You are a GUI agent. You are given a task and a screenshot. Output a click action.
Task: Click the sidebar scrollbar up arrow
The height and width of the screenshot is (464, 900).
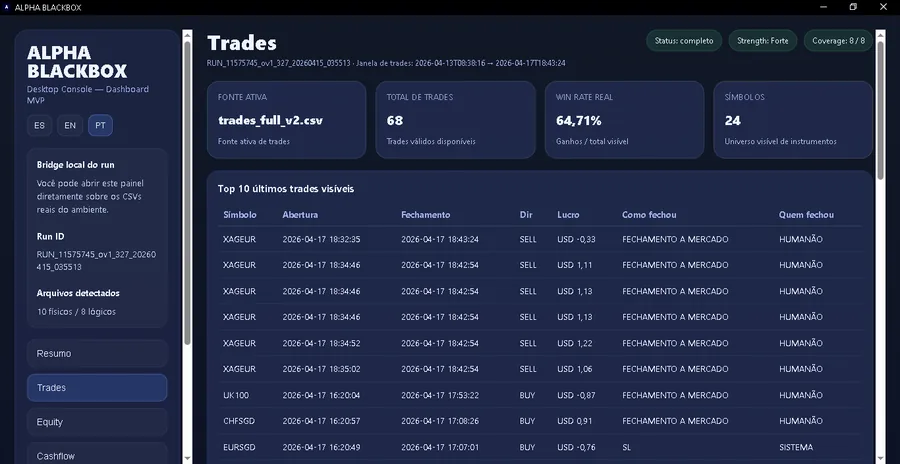point(187,34)
